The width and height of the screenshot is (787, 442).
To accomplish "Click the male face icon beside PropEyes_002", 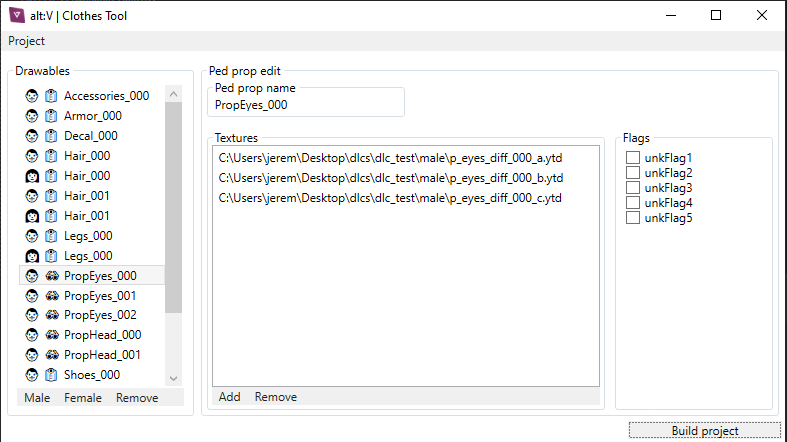I will tap(32, 315).
